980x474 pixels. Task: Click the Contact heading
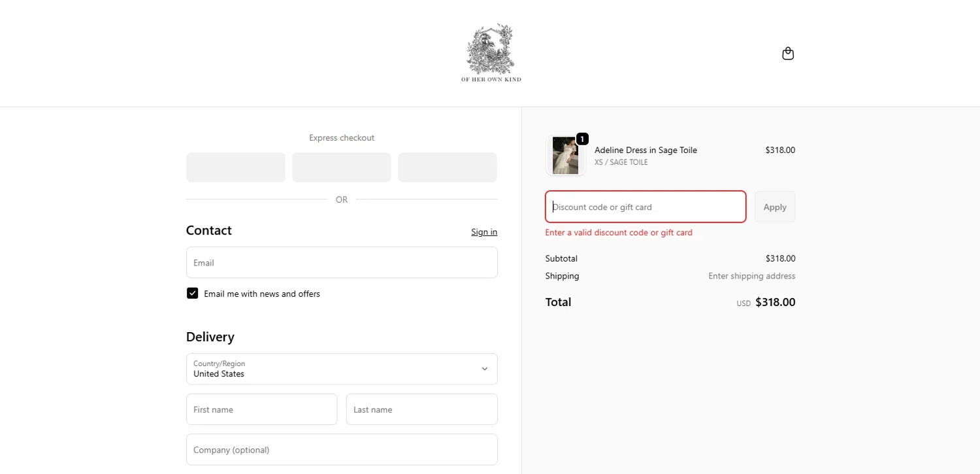pos(208,230)
